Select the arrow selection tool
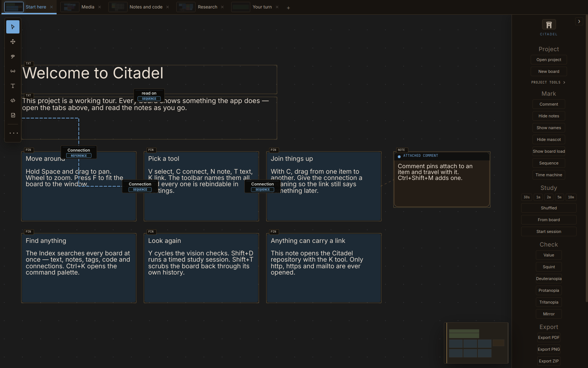 point(13,27)
